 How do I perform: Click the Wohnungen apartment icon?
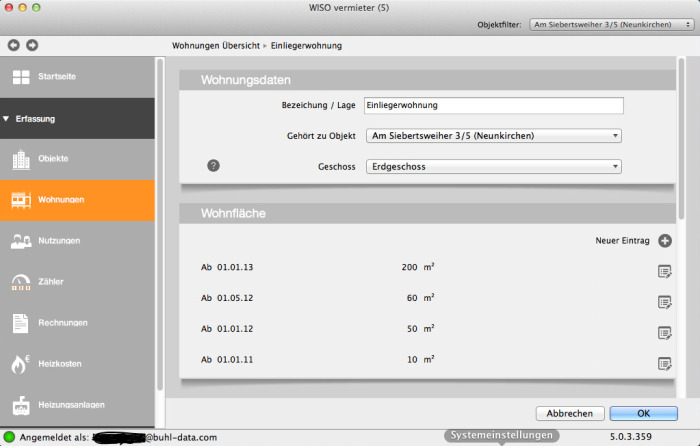point(21,200)
